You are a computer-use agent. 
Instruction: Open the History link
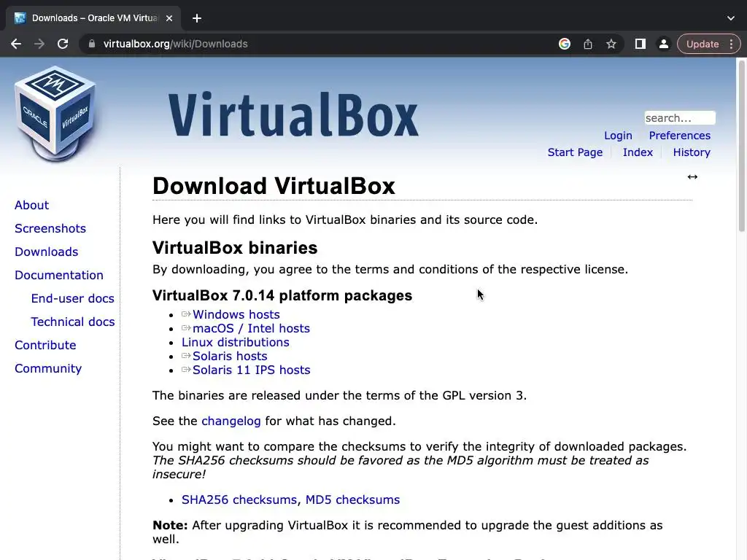(x=692, y=152)
